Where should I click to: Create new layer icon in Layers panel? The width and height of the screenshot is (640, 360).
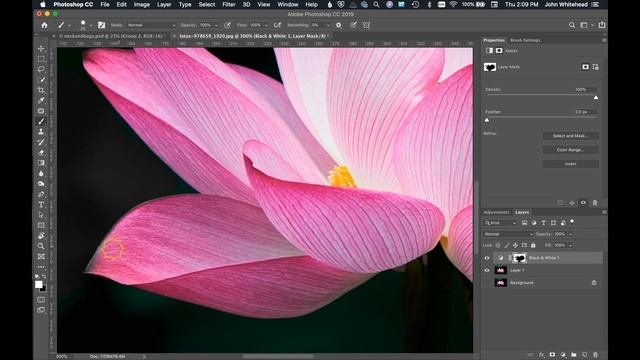pyautogui.click(x=584, y=355)
